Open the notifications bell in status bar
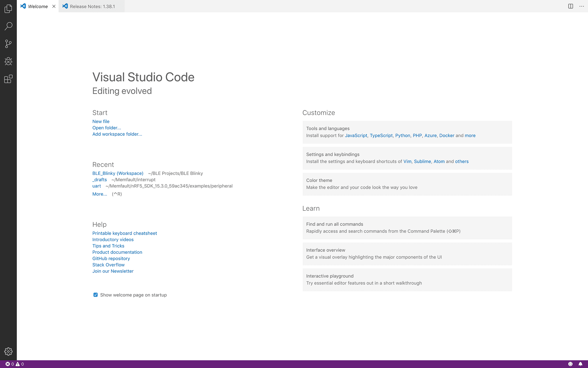 pyautogui.click(x=581, y=364)
